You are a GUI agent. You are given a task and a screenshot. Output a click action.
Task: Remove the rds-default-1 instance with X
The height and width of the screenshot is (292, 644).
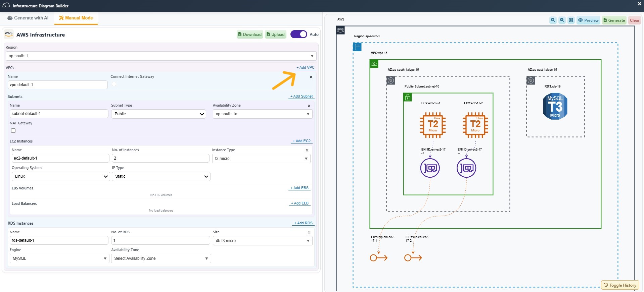click(x=309, y=233)
